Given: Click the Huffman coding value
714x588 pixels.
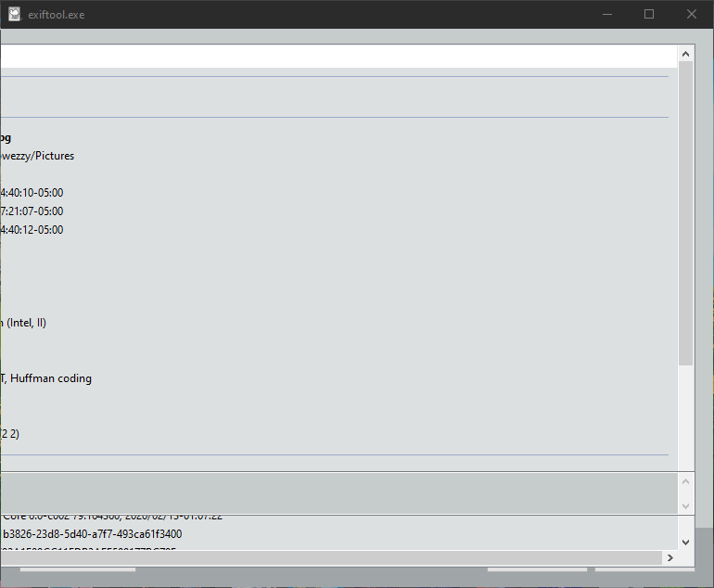Looking at the screenshot, I should point(46,378).
